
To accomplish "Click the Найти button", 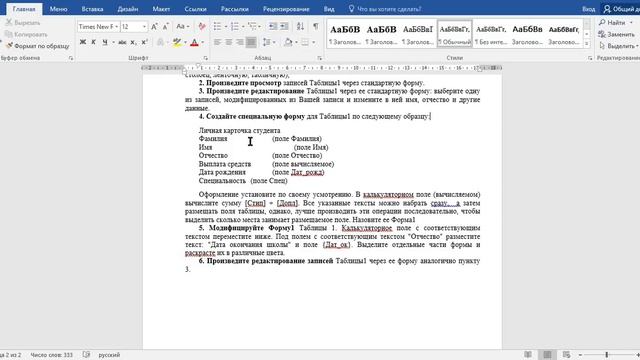I will (616, 23).
